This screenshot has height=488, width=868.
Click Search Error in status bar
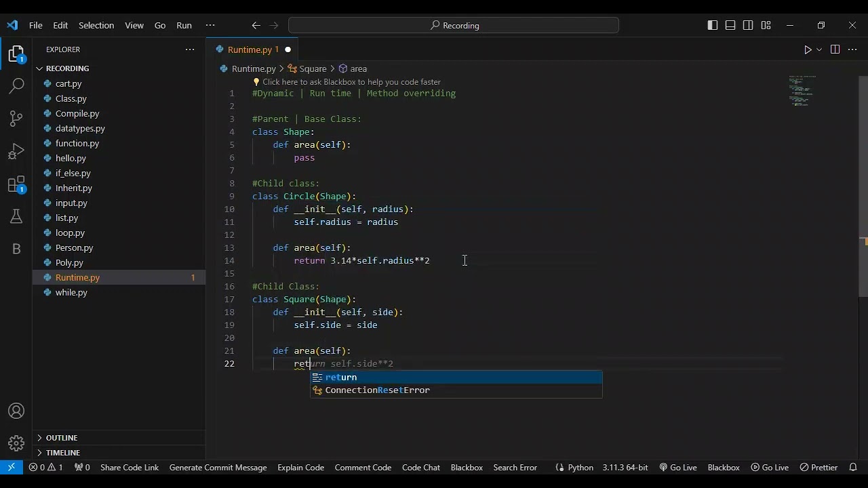click(x=515, y=467)
